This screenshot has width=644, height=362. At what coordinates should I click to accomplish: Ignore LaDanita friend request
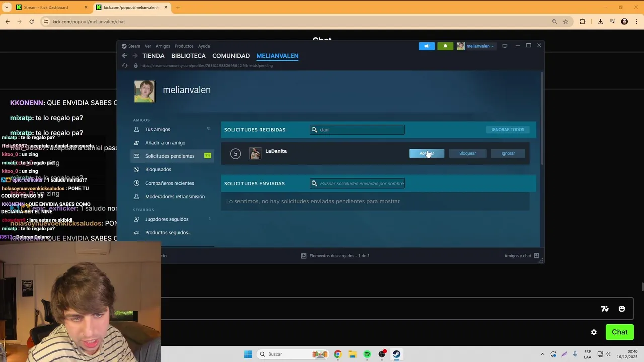click(x=508, y=153)
